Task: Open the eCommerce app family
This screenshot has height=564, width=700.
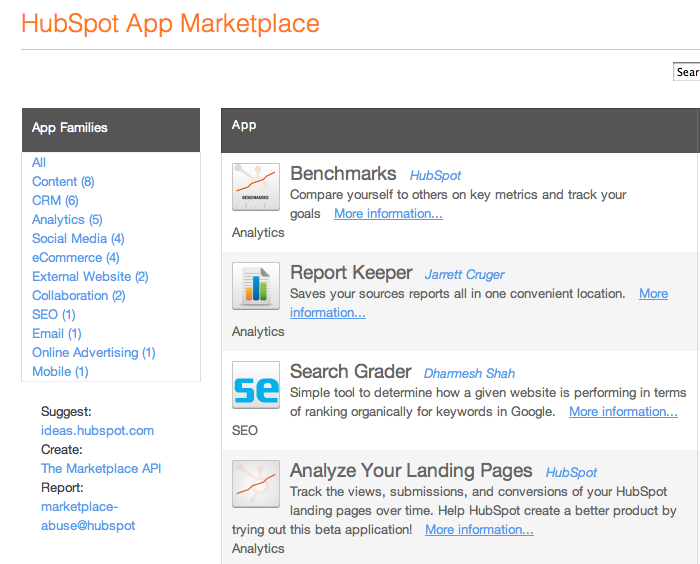Action: click(75, 257)
